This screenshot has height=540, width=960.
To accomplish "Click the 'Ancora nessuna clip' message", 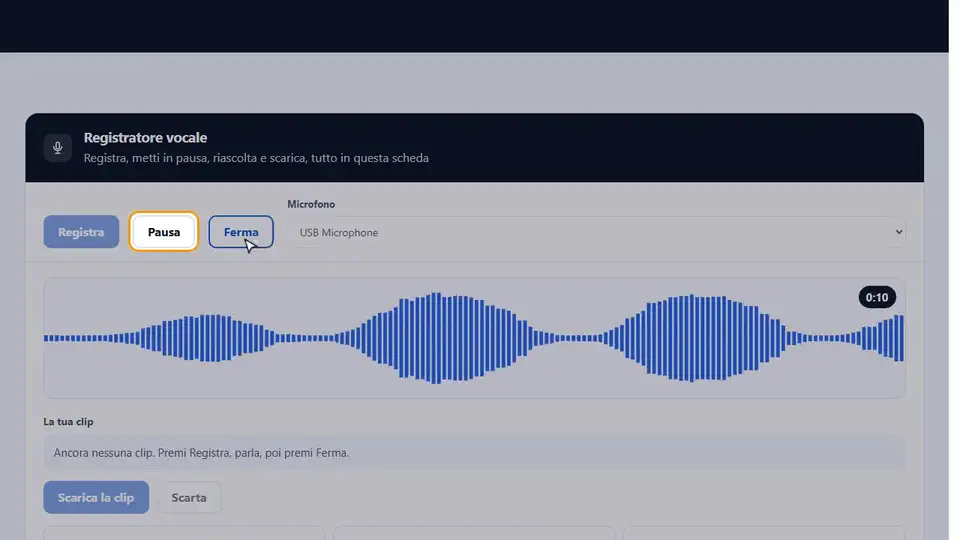I will (x=474, y=453).
